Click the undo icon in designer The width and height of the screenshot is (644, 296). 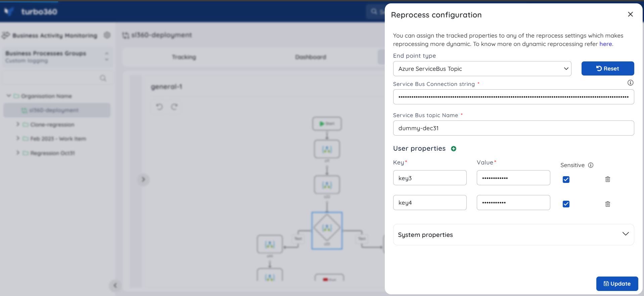159,107
